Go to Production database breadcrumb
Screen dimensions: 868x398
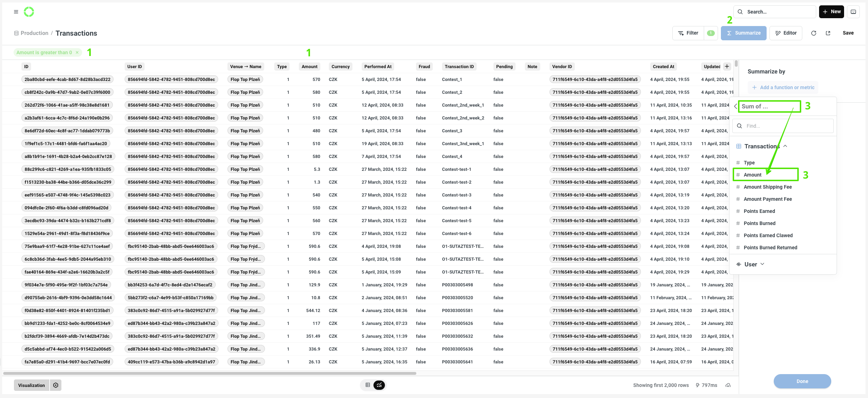[34, 33]
